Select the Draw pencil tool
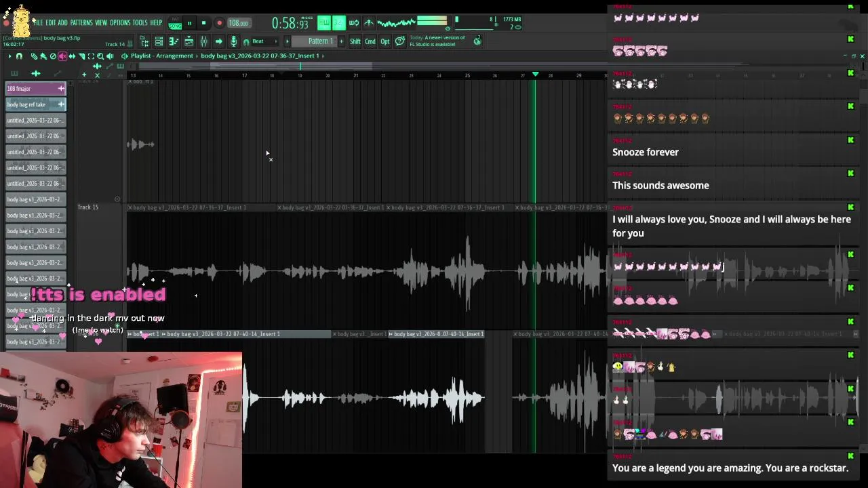The height and width of the screenshot is (488, 868). pyautogui.click(x=34, y=56)
